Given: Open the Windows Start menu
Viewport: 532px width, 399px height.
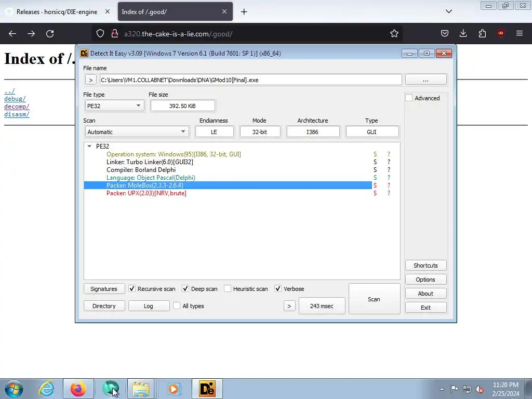Looking at the screenshot, I should pos(14,389).
